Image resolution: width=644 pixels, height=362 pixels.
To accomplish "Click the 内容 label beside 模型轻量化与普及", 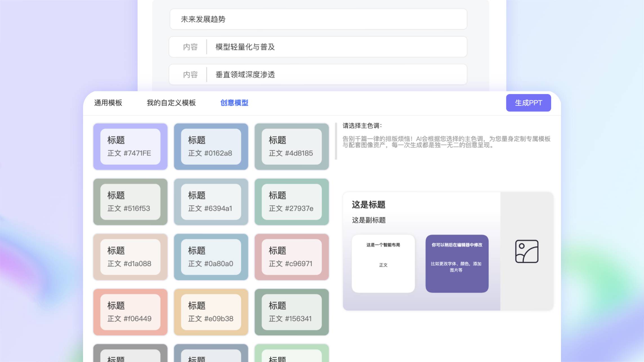I will pyautogui.click(x=190, y=47).
